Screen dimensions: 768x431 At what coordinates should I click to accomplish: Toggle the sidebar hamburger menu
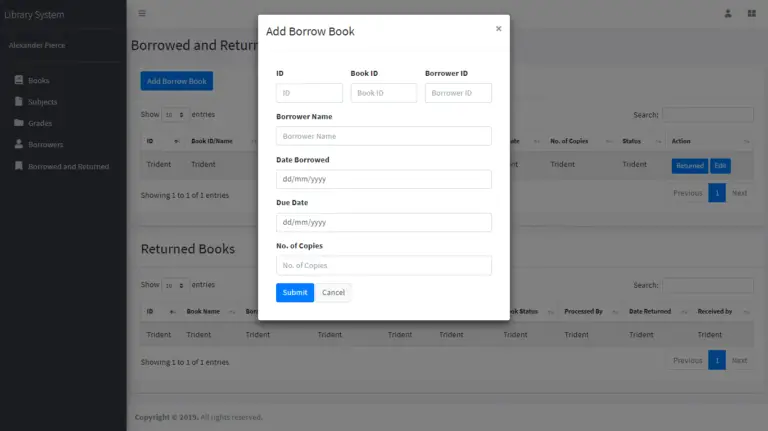tap(142, 13)
